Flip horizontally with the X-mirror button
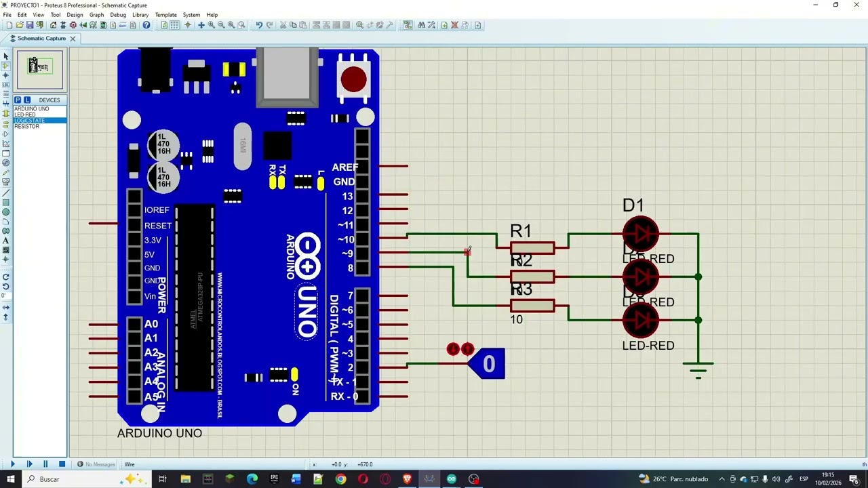This screenshot has width=868, height=488. tap(5, 307)
